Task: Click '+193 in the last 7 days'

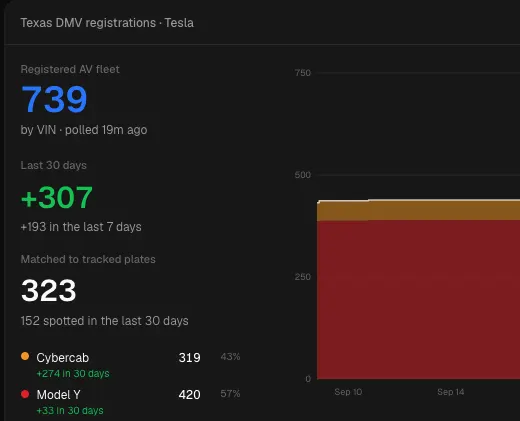Action: [x=81, y=227]
